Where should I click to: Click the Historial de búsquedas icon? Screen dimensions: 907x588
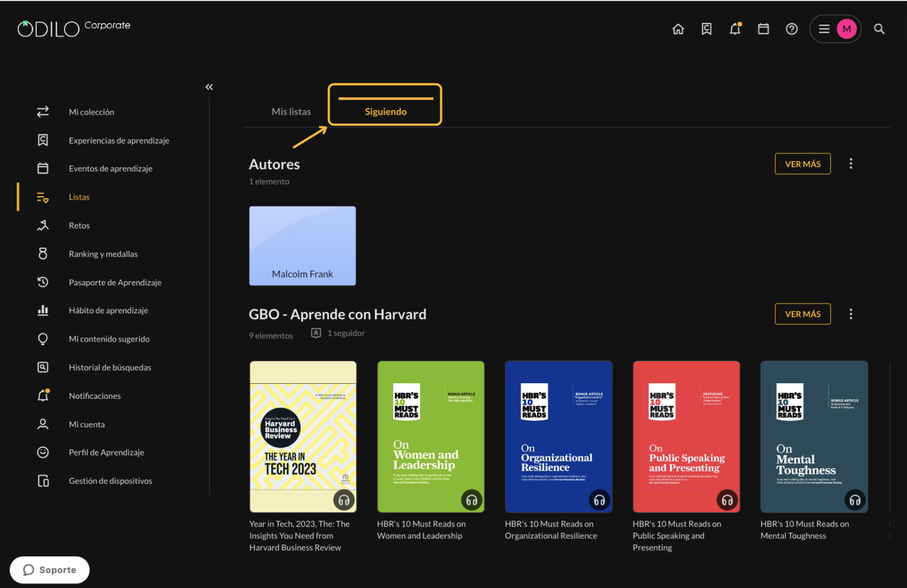point(43,367)
